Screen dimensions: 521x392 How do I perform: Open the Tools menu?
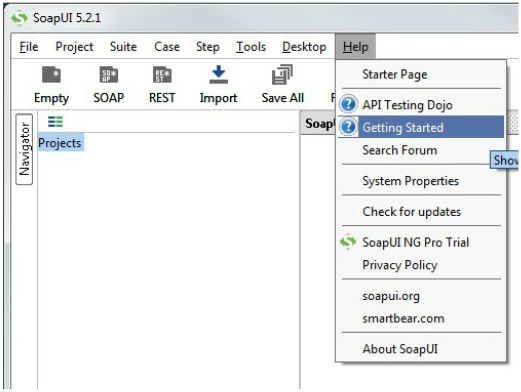pyautogui.click(x=251, y=47)
